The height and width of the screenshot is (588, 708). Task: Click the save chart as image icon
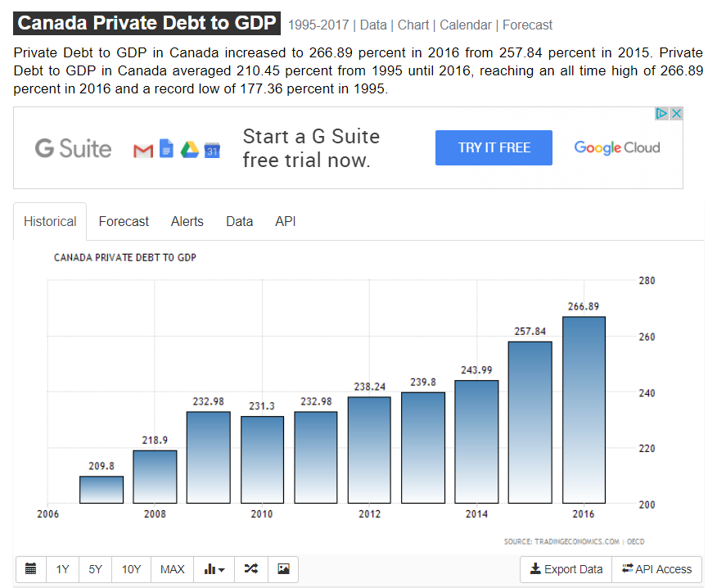(283, 569)
